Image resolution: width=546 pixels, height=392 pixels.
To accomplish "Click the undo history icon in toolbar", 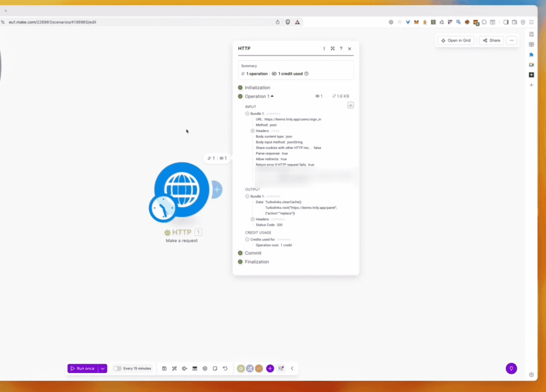I will point(225,368).
